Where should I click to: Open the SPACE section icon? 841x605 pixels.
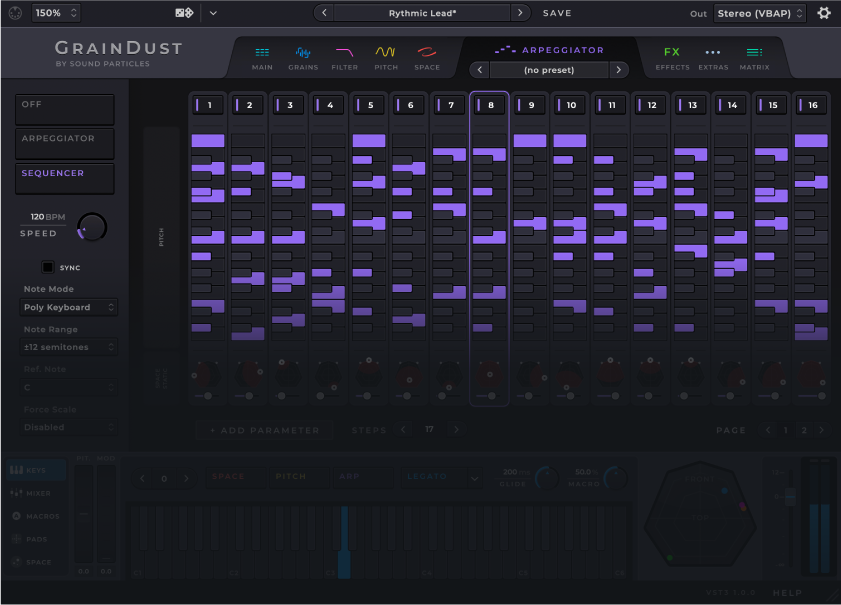pyautogui.click(x=426, y=57)
